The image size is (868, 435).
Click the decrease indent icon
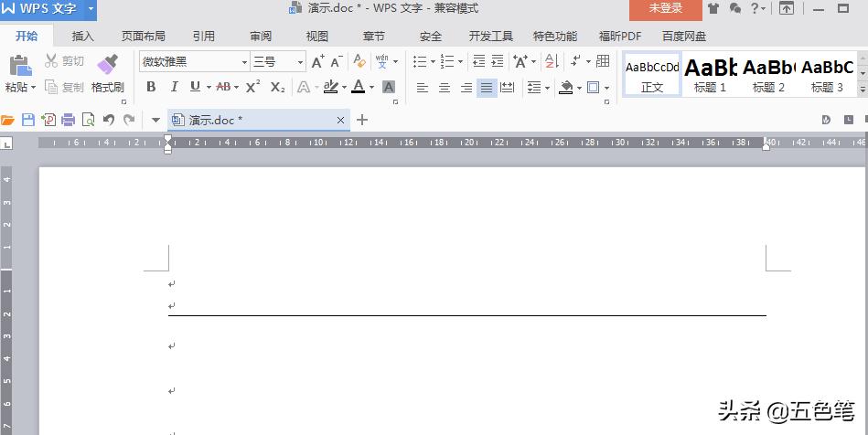pos(479,61)
